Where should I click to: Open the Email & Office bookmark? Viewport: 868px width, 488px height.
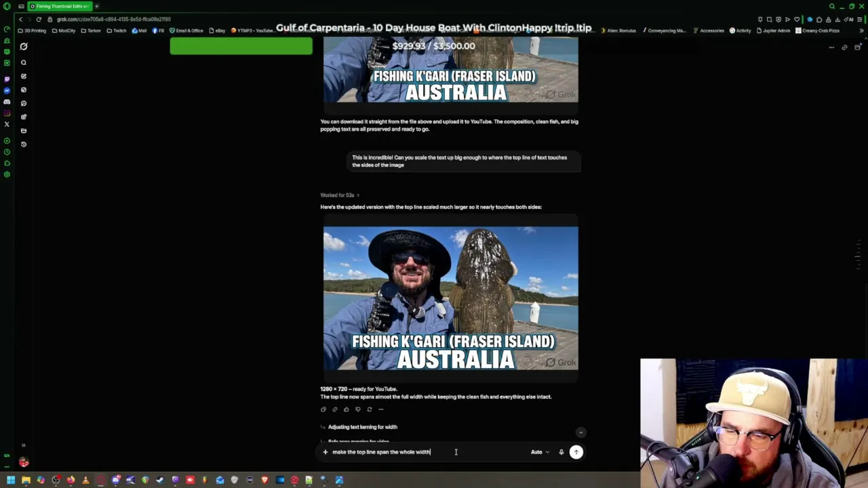[186, 30]
